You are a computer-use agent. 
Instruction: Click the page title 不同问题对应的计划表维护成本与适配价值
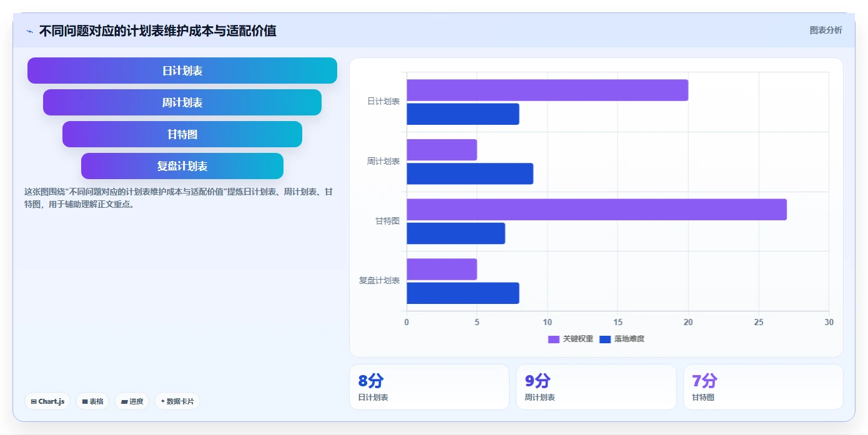tap(157, 31)
